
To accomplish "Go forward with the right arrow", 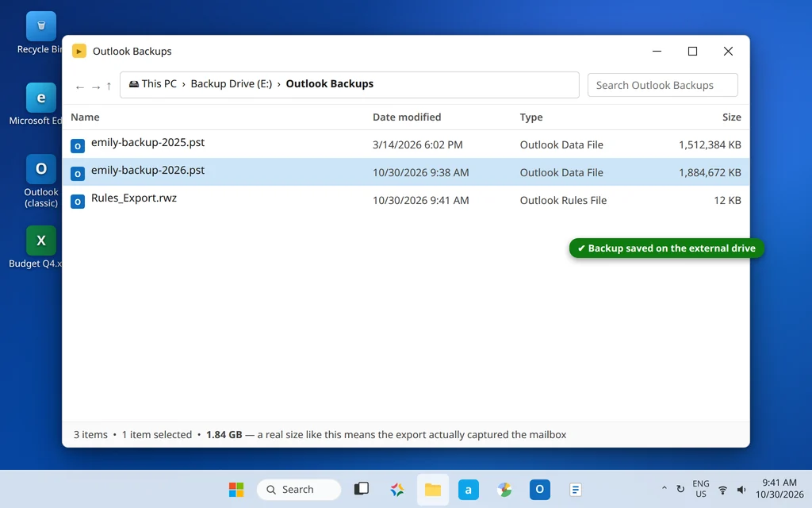I will (96, 87).
